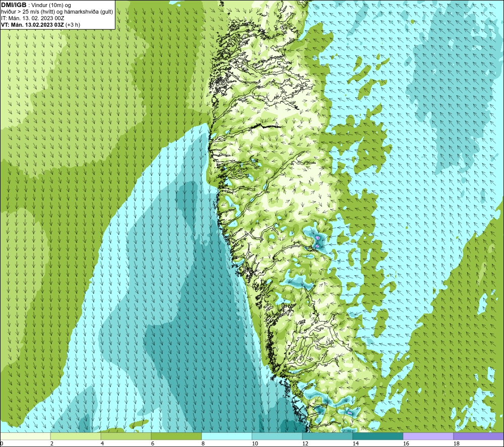Click the legend scale value 16
This screenshot has width=504, height=447.
click(x=406, y=444)
